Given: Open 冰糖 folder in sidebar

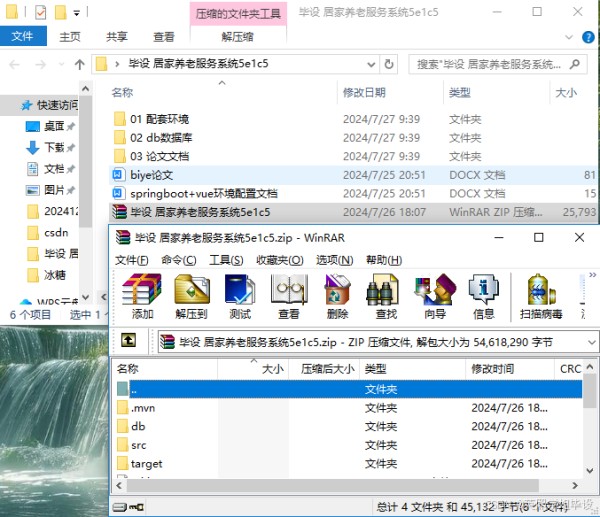Looking at the screenshot, I should (47, 275).
